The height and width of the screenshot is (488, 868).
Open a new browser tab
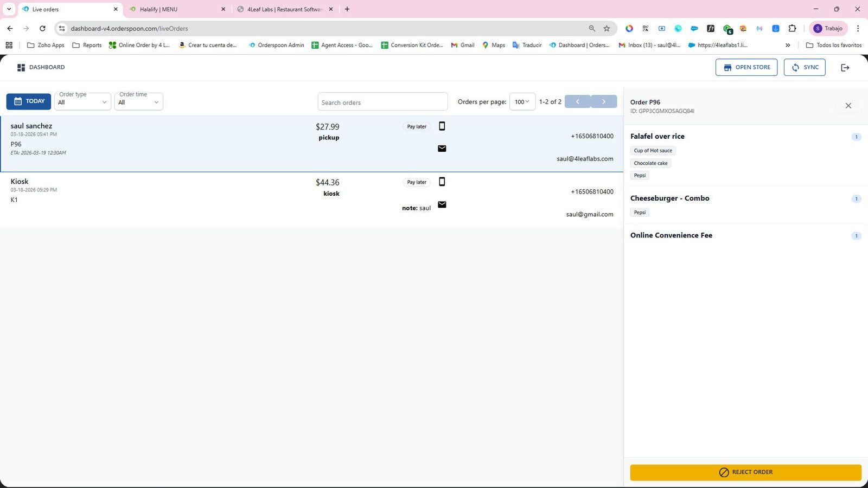click(347, 9)
